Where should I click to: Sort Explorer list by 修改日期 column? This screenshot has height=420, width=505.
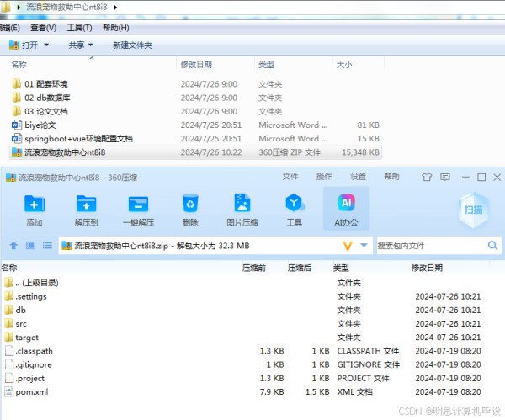coord(196,65)
